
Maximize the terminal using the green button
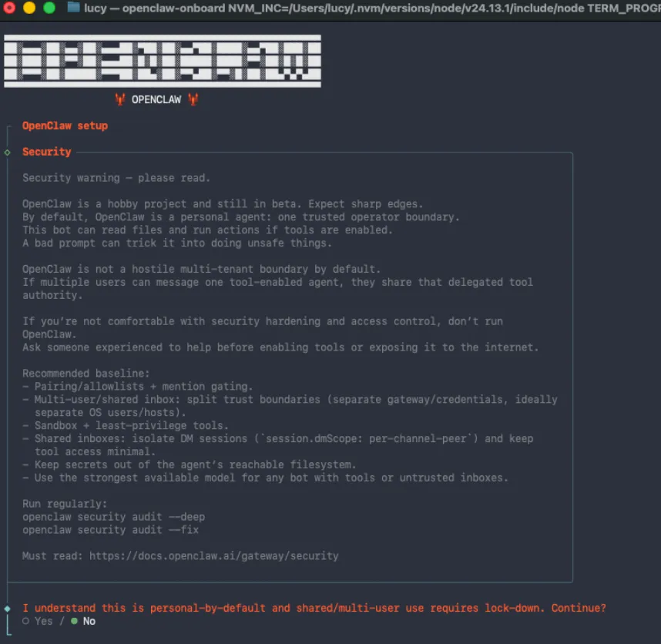tap(49, 8)
